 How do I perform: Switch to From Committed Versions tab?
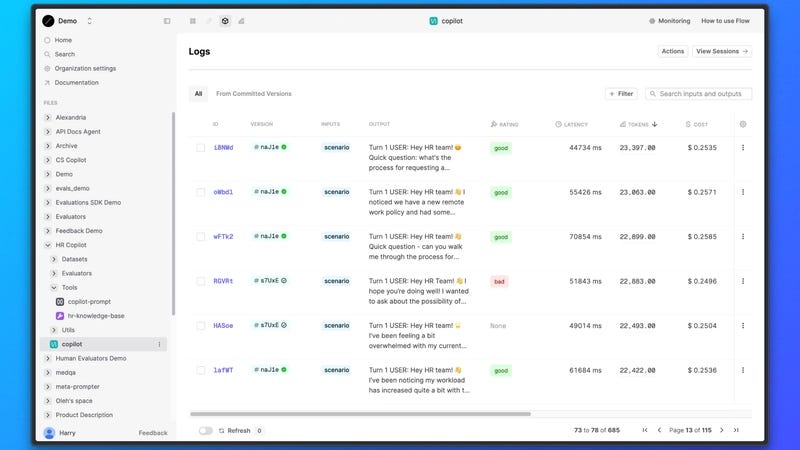(x=254, y=94)
